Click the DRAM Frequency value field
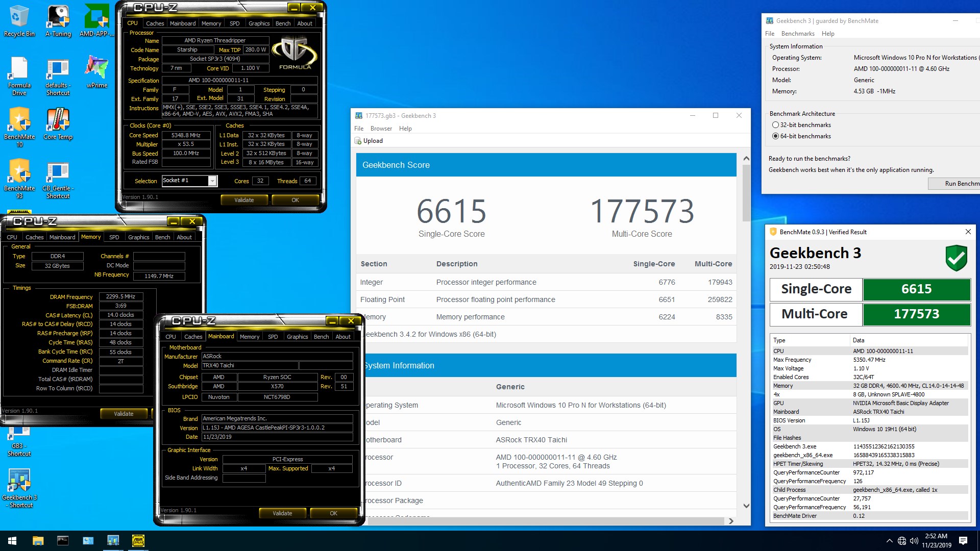The width and height of the screenshot is (980, 551). pyautogui.click(x=120, y=296)
